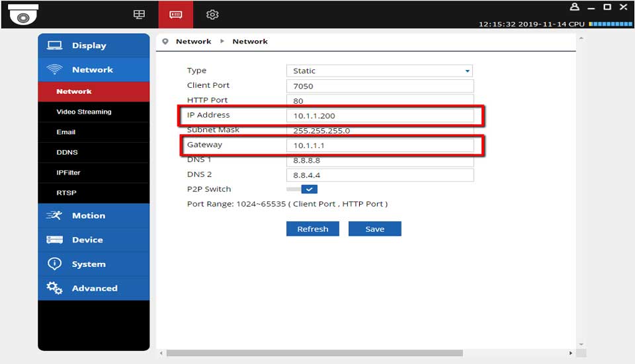
Task: Open the IPFilter settings page
Action: pyautogui.click(x=68, y=172)
